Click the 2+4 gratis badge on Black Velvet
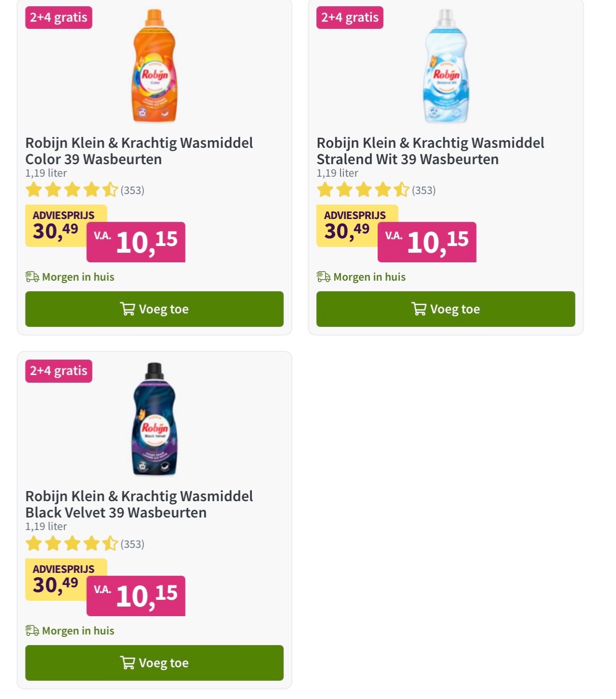Image resolution: width=616 pixels, height=699 pixels. pos(59,371)
